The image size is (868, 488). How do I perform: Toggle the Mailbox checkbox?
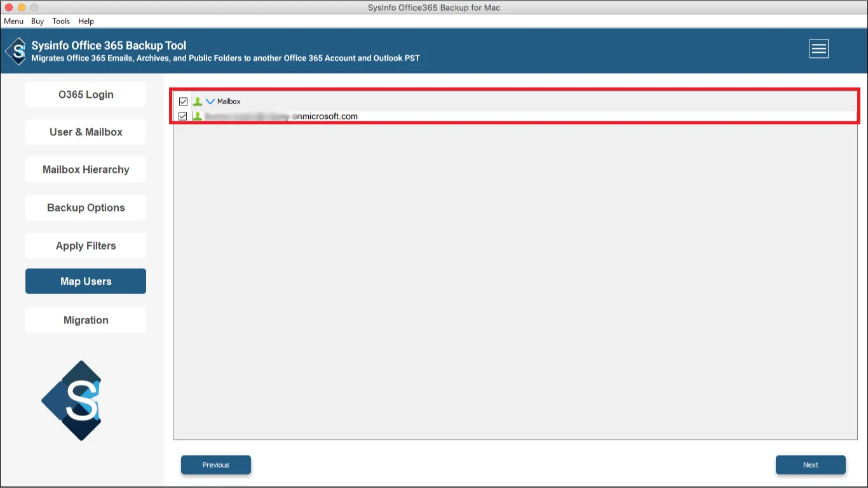(183, 102)
